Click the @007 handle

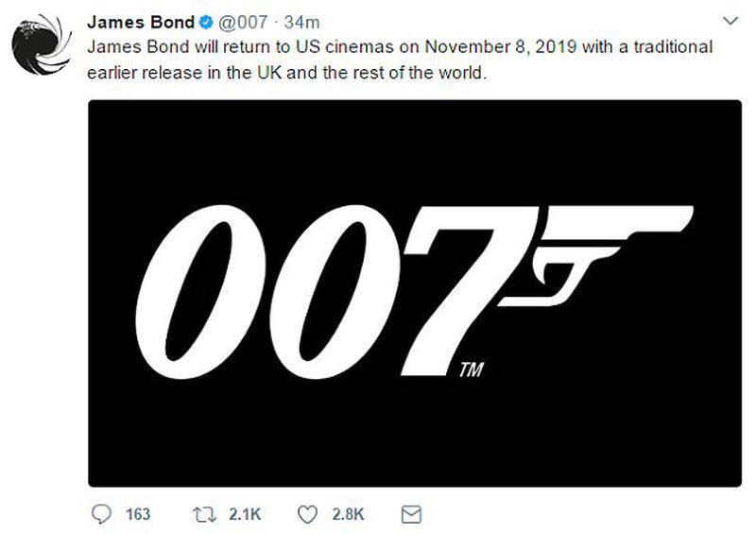click(244, 22)
